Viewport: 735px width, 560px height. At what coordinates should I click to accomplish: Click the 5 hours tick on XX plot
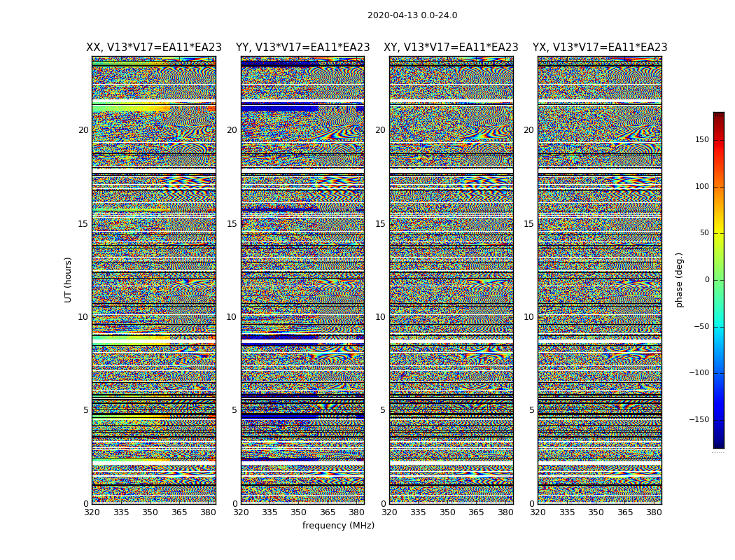click(86, 410)
